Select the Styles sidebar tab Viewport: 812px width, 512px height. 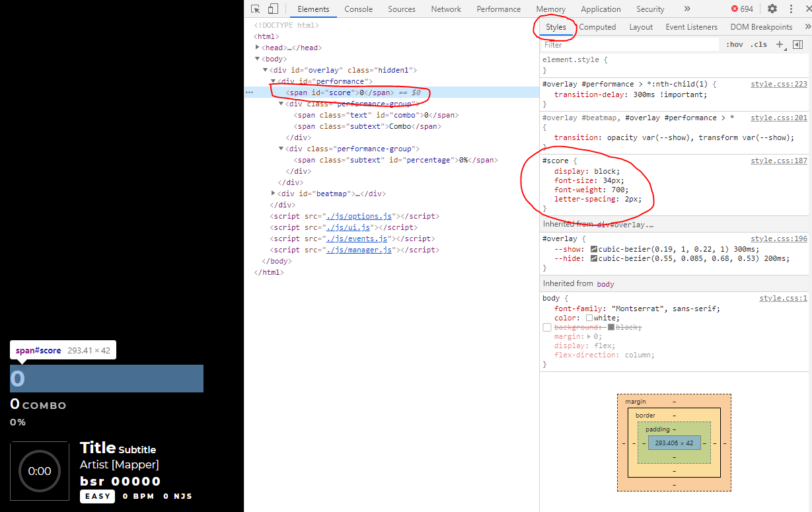pos(556,27)
